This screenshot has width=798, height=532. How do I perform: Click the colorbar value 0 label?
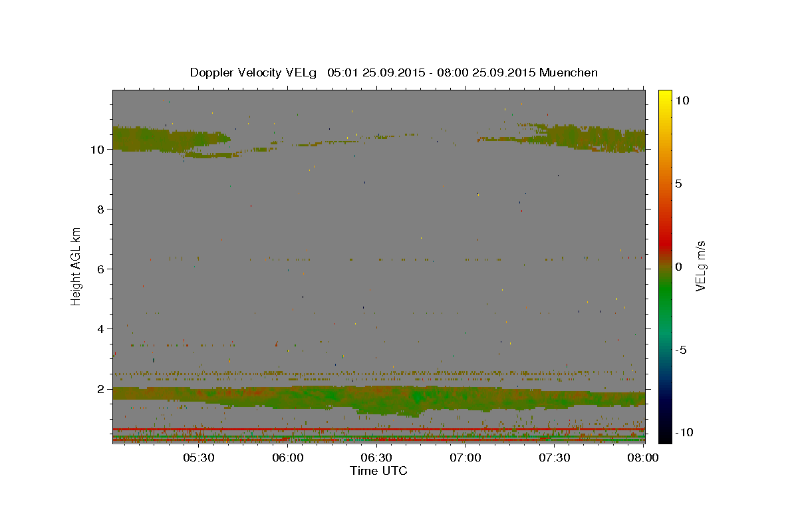[678, 267]
